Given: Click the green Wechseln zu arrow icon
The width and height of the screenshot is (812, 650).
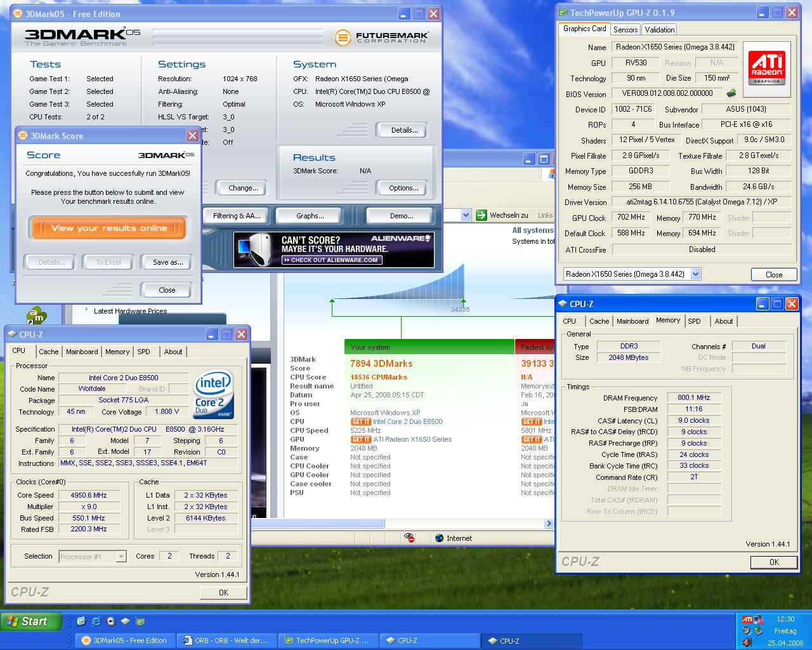Looking at the screenshot, I should tap(481, 215).
